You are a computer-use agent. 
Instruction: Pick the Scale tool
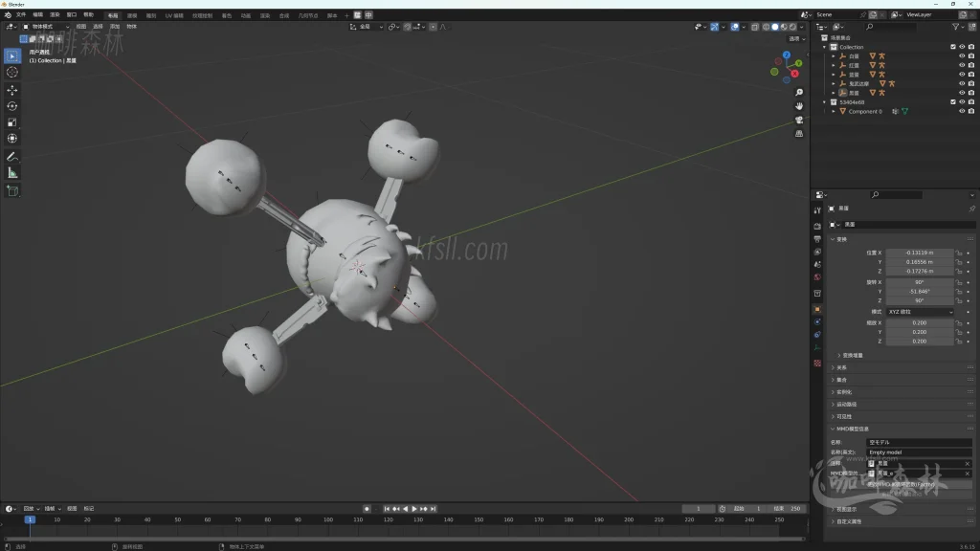tap(12, 122)
